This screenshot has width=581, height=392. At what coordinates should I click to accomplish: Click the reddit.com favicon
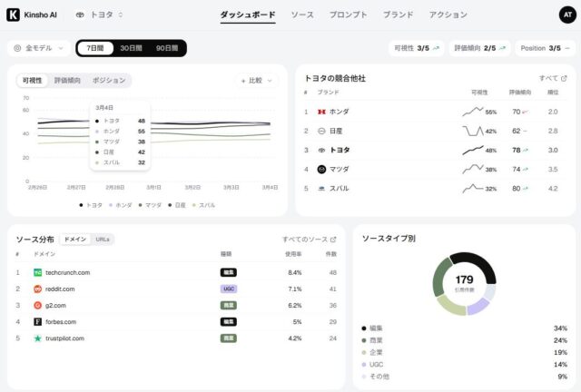click(37, 289)
